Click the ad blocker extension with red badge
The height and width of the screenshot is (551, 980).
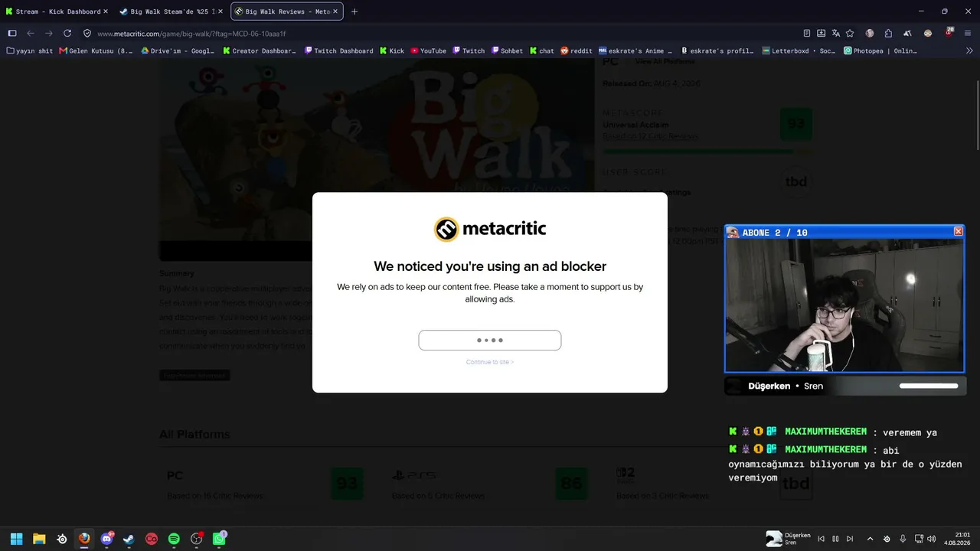[x=949, y=33]
